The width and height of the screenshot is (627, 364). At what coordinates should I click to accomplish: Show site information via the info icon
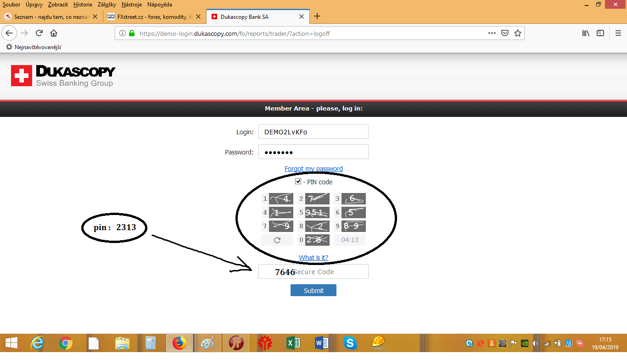(122, 33)
